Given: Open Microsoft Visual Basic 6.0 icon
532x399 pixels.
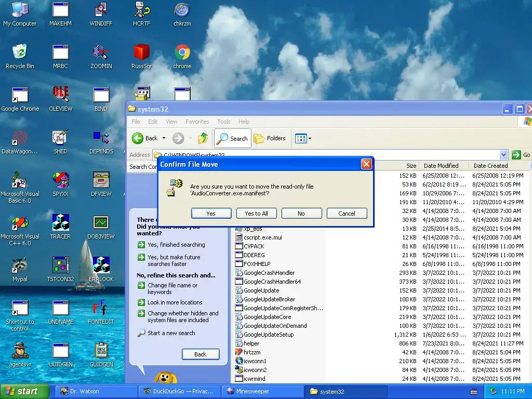Looking at the screenshot, I should (x=20, y=187).
